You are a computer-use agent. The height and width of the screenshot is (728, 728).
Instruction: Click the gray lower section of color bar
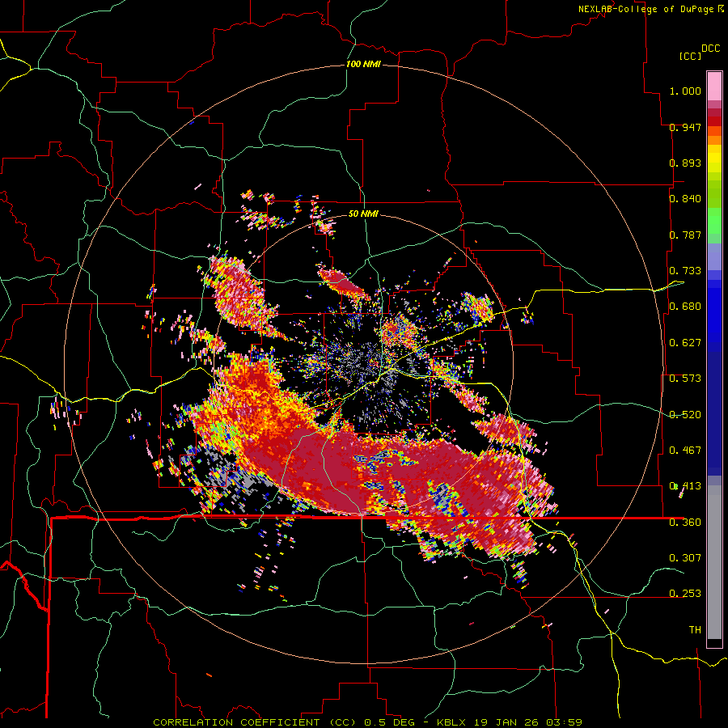tap(714, 562)
